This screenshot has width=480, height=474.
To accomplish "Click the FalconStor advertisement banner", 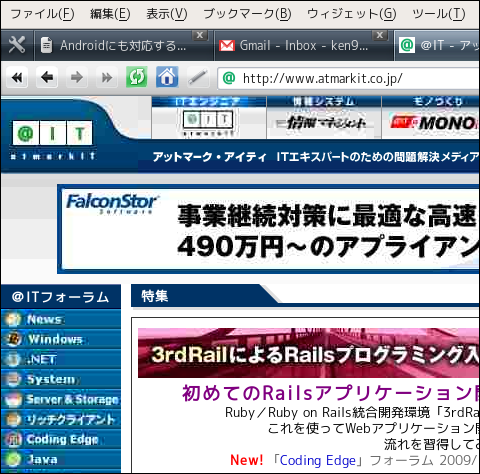I will tap(269, 229).
